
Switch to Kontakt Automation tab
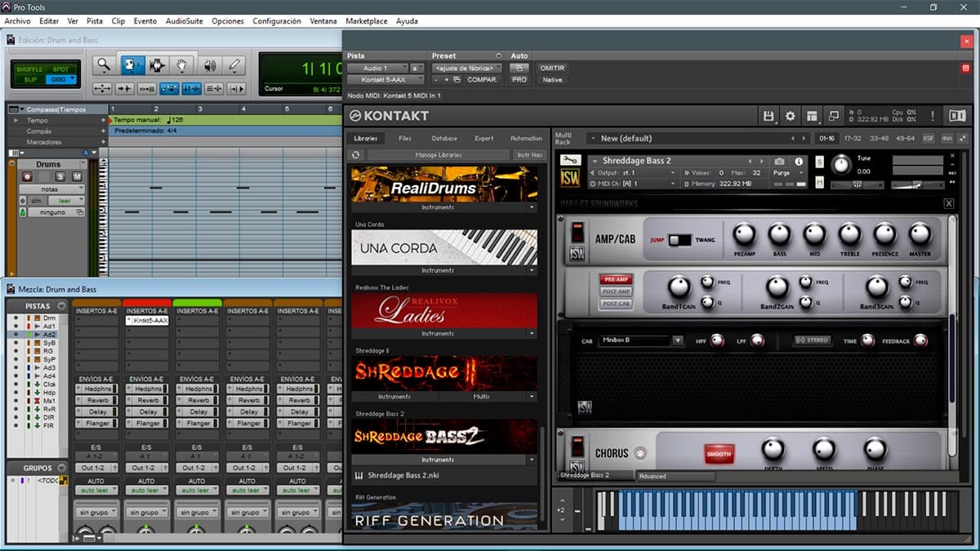[x=526, y=139]
